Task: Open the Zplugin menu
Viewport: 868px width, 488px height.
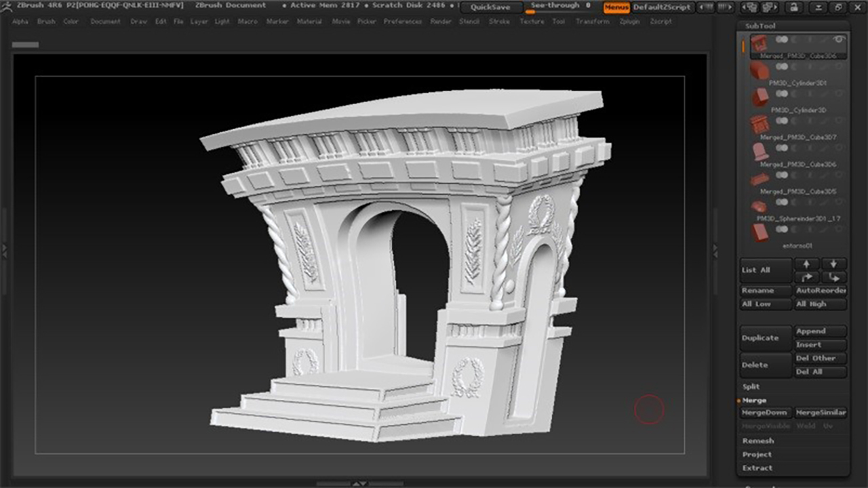Action: (x=629, y=22)
